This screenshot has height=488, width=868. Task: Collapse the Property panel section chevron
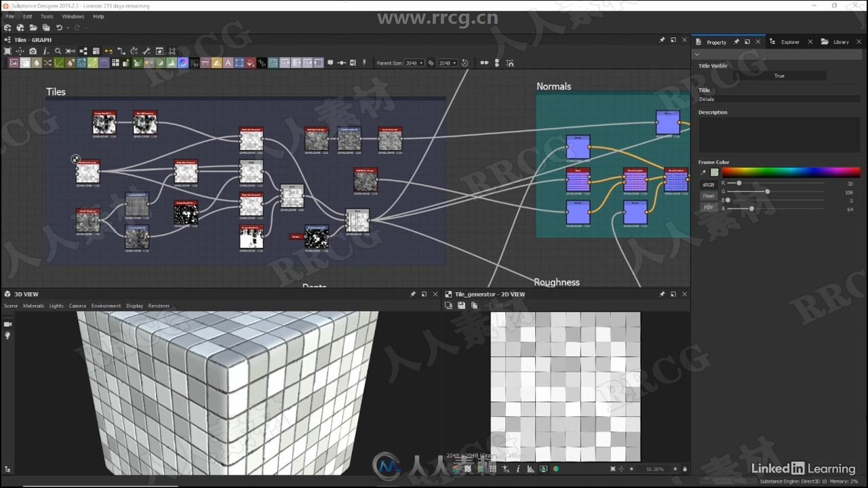click(697, 54)
